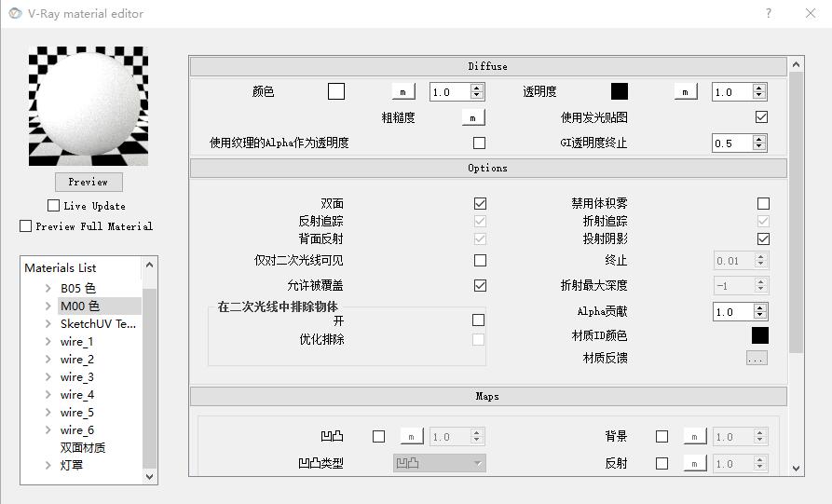Click the 背景 map 'm' button
832x504 pixels.
click(x=693, y=436)
